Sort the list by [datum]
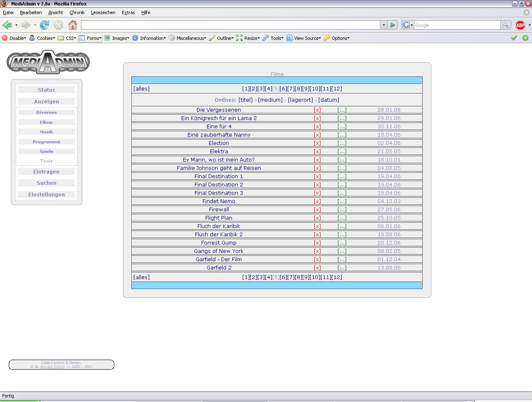This screenshot has width=532, height=402. 328,100
